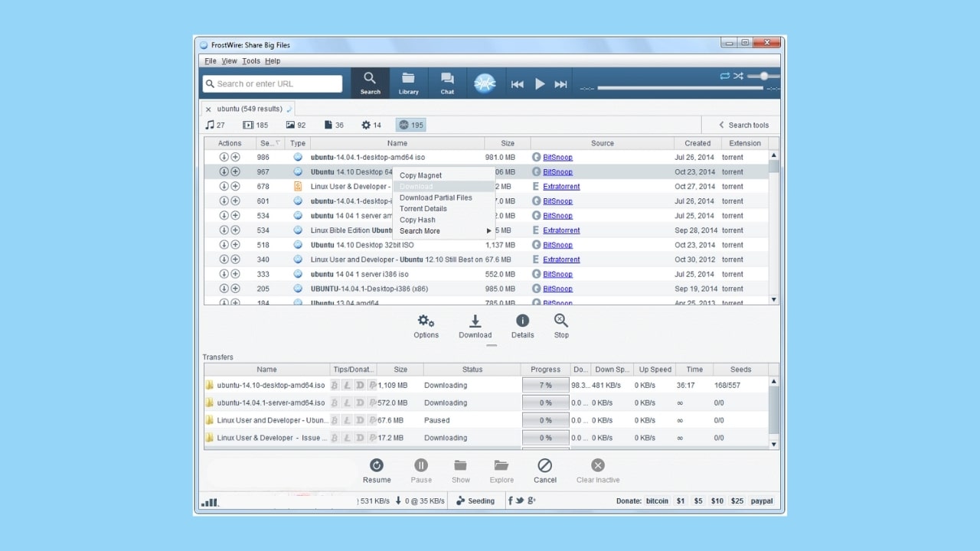The height and width of the screenshot is (551, 980).
Task: Sort results by Created column
Action: coord(697,143)
